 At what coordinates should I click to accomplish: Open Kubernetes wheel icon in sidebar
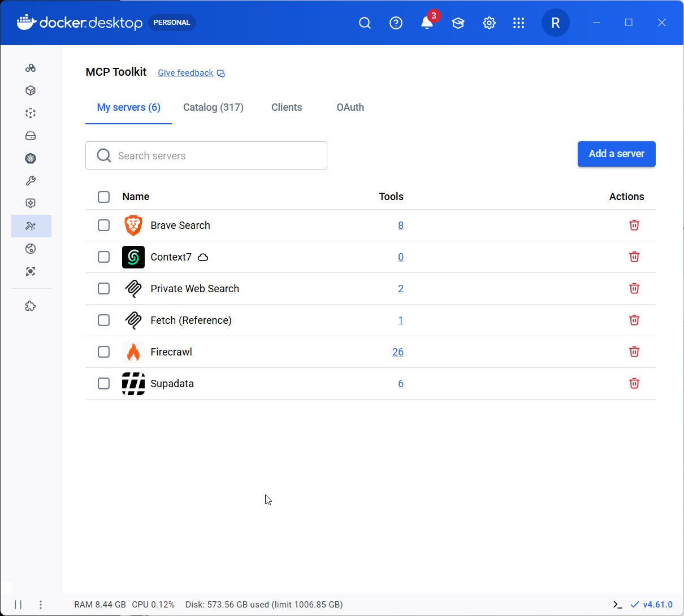tap(31, 158)
